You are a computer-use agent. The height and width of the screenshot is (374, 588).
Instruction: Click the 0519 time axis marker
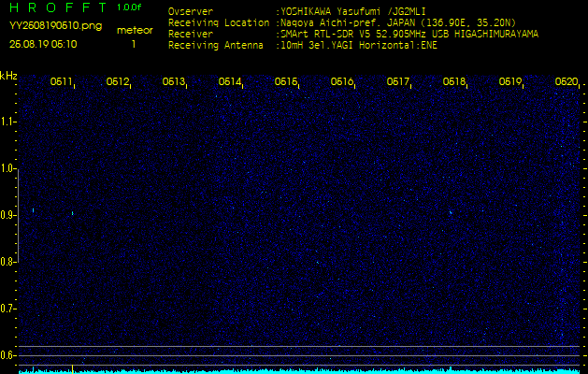point(510,81)
